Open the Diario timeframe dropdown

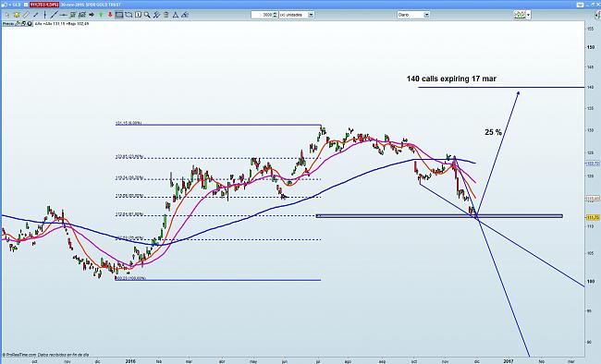[413, 15]
